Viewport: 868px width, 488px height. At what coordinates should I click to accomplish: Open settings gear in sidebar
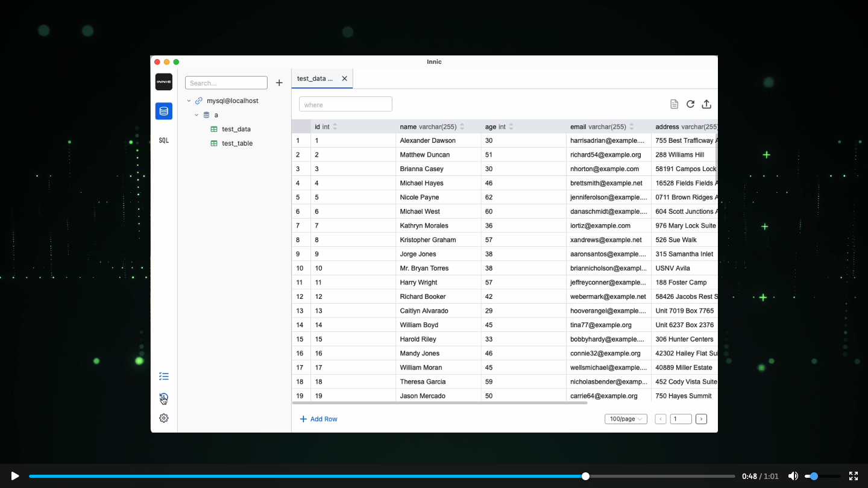point(163,418)
